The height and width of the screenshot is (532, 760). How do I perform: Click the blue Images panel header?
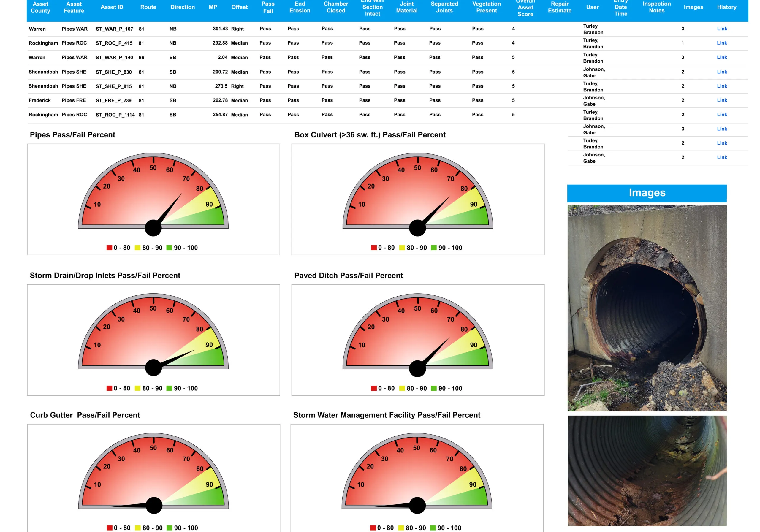(647, 193)
